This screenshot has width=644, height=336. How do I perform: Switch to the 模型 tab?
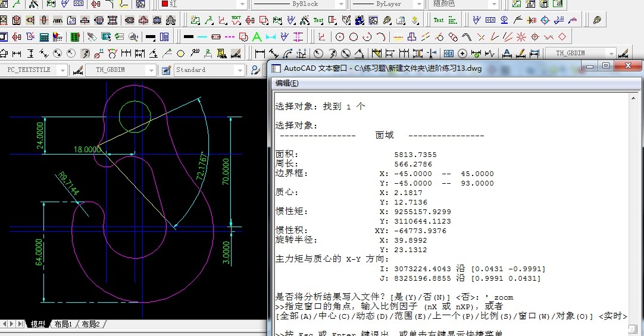tap(37, 324)
